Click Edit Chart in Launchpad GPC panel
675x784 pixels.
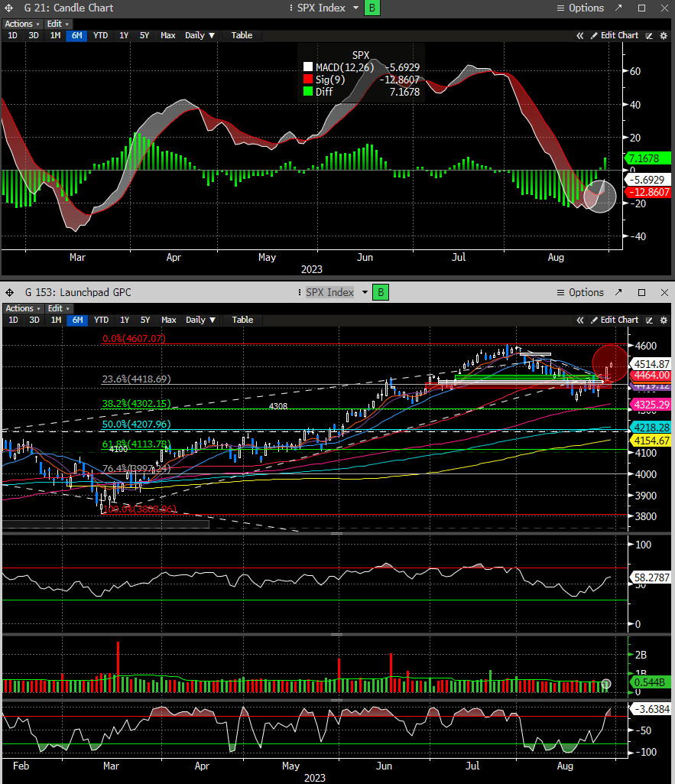tap(615, 320)
